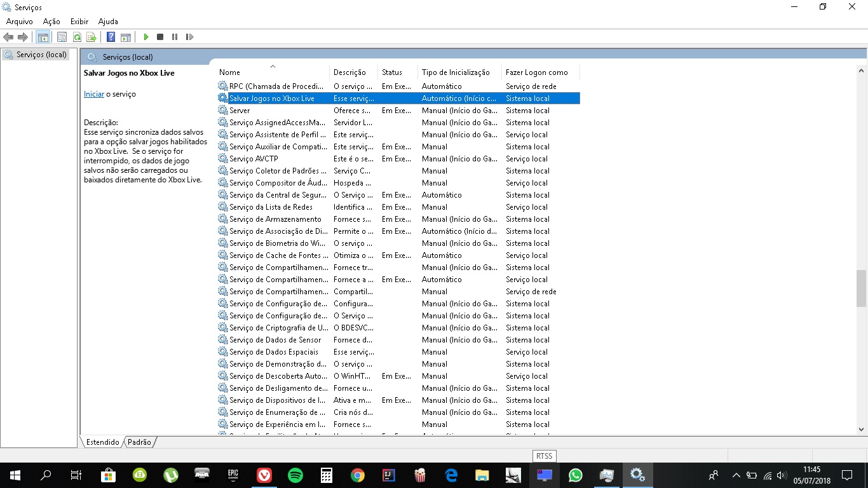
Task: Open the Microsoft Edge taskbar icon
Action: tap(451, 475)
